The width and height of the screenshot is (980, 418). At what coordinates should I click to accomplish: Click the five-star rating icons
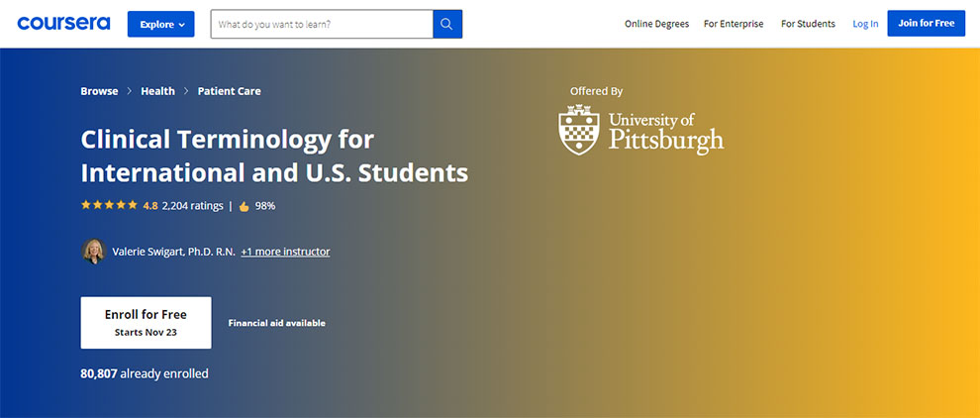109,205
